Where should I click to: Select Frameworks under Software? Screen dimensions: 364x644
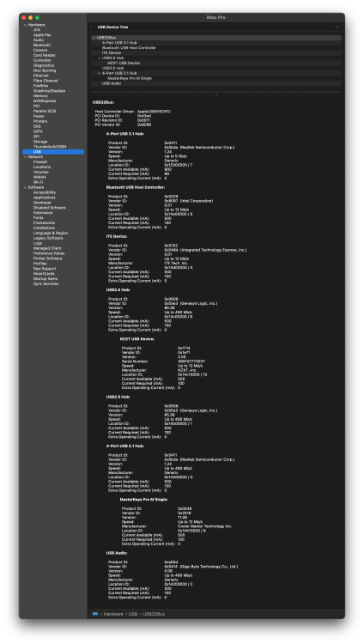click(x=44, y=222)
